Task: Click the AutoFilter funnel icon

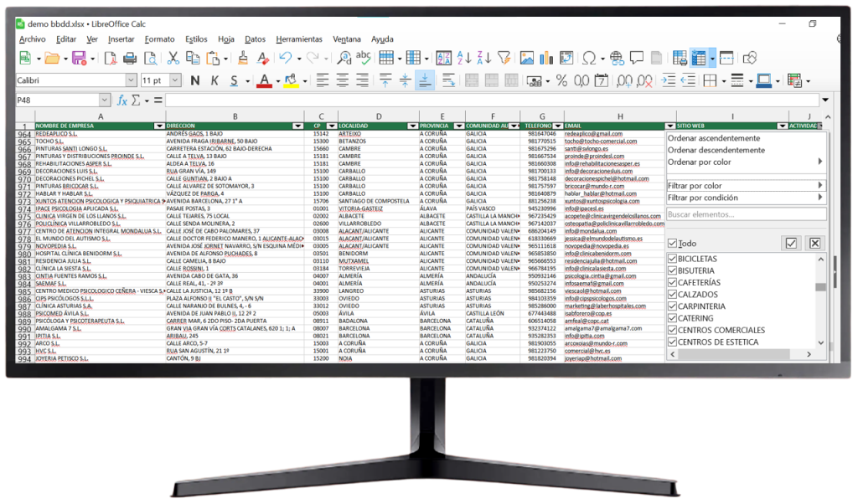Action: [x=504, y=58]
